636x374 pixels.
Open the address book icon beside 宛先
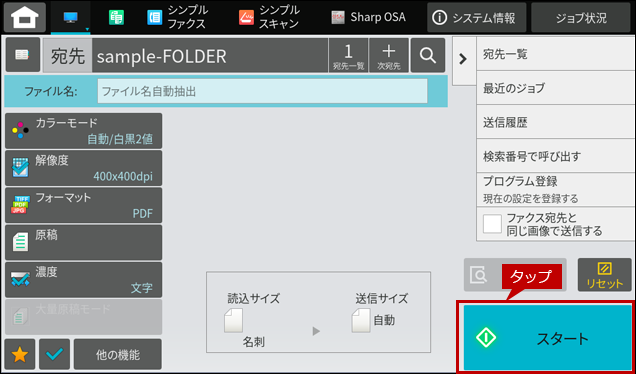pos(22,55)
